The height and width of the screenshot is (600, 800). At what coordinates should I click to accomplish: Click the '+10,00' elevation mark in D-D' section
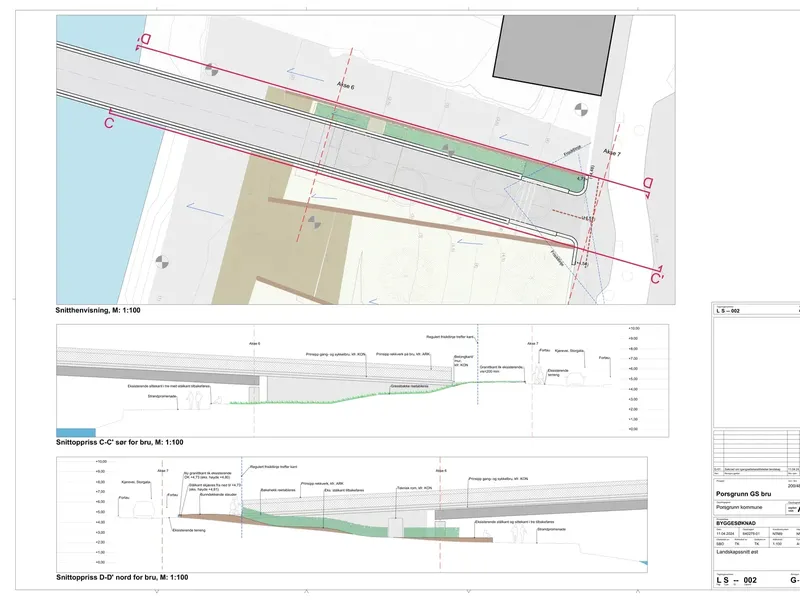click(101, 462)
